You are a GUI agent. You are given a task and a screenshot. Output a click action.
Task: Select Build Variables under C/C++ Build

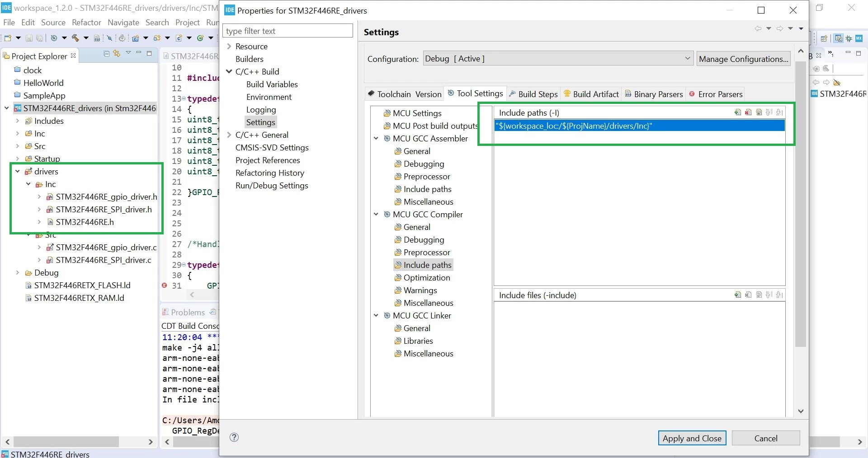272,84
